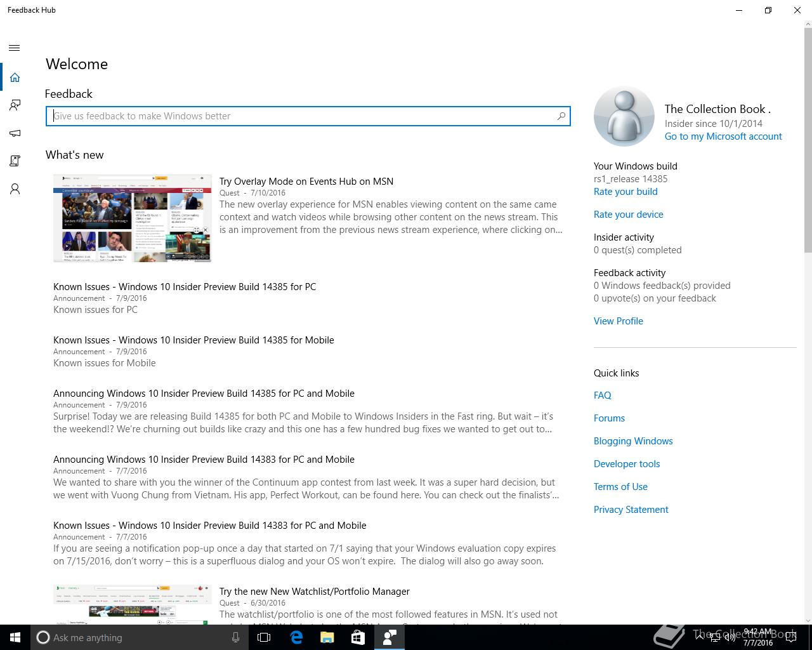
Task: Open the FAQ quick link
Action: pos(603,395)
